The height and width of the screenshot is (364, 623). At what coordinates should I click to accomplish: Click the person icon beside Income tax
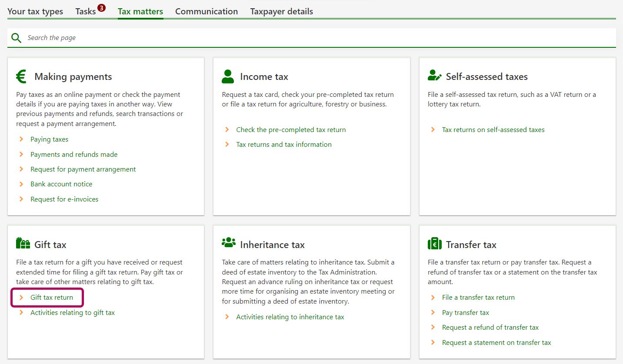click(227, 76)
